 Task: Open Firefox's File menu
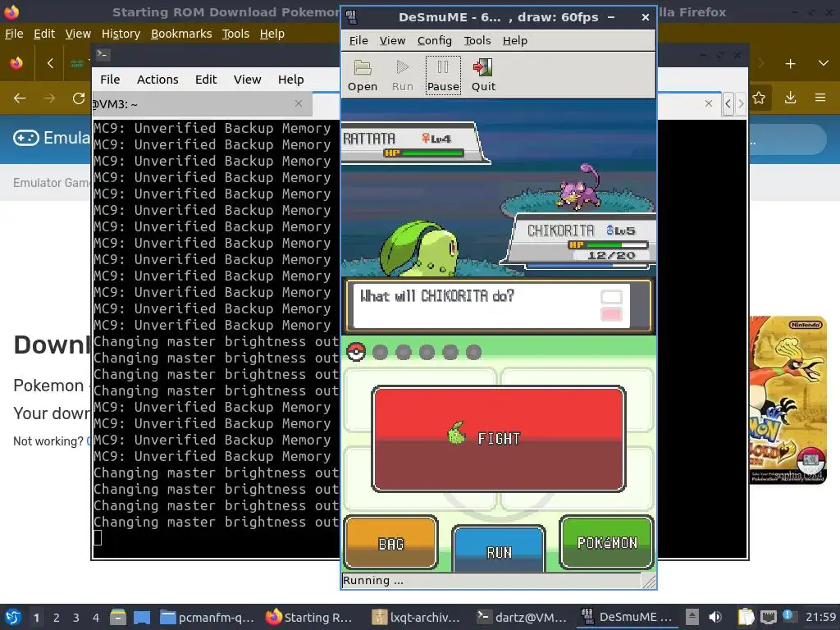coord(14,34)
